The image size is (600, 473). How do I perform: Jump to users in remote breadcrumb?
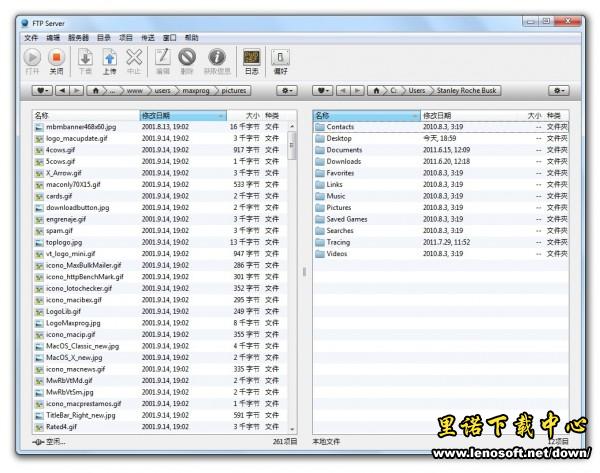pyautogui.click(x=163, y=91)
